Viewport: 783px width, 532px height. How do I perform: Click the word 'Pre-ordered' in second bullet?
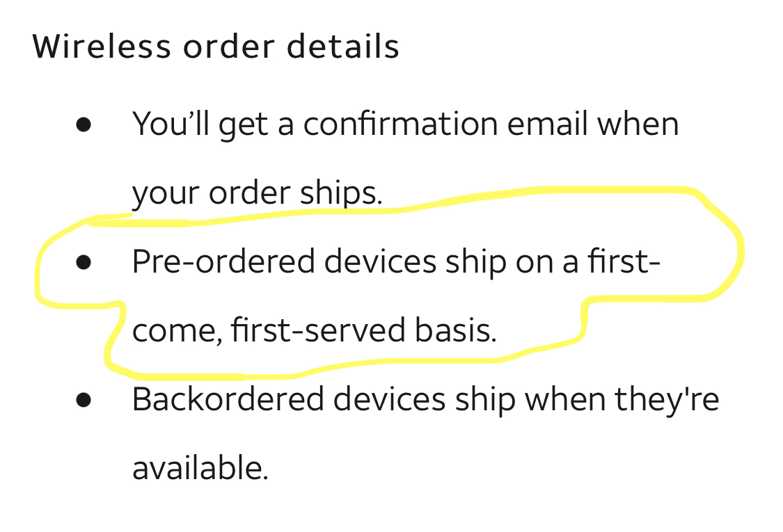tap(223, 261)
